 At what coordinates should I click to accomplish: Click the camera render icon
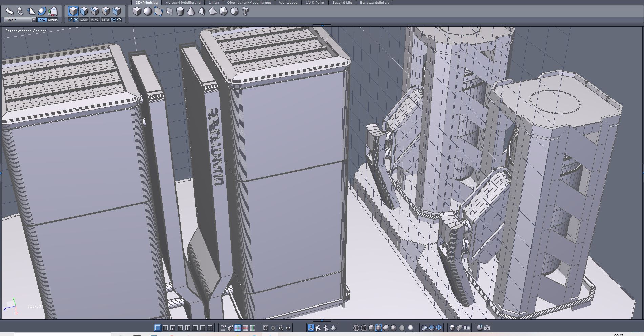tap(487, 328)
